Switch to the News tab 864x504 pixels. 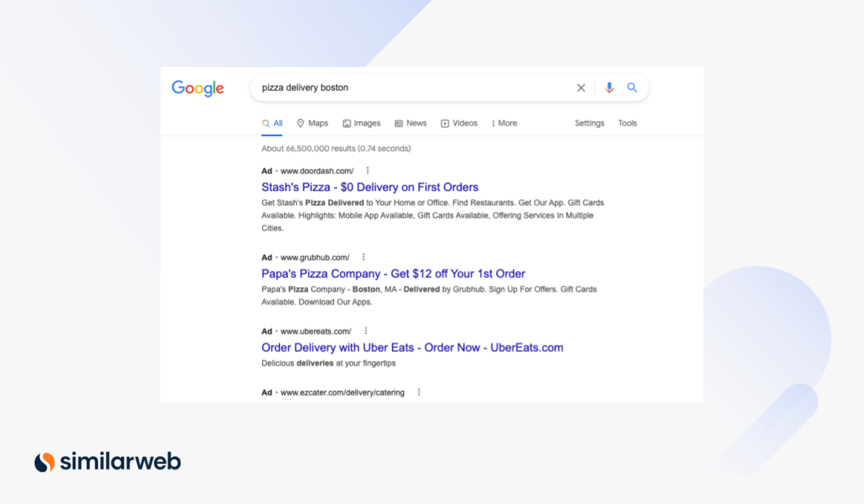410,123
